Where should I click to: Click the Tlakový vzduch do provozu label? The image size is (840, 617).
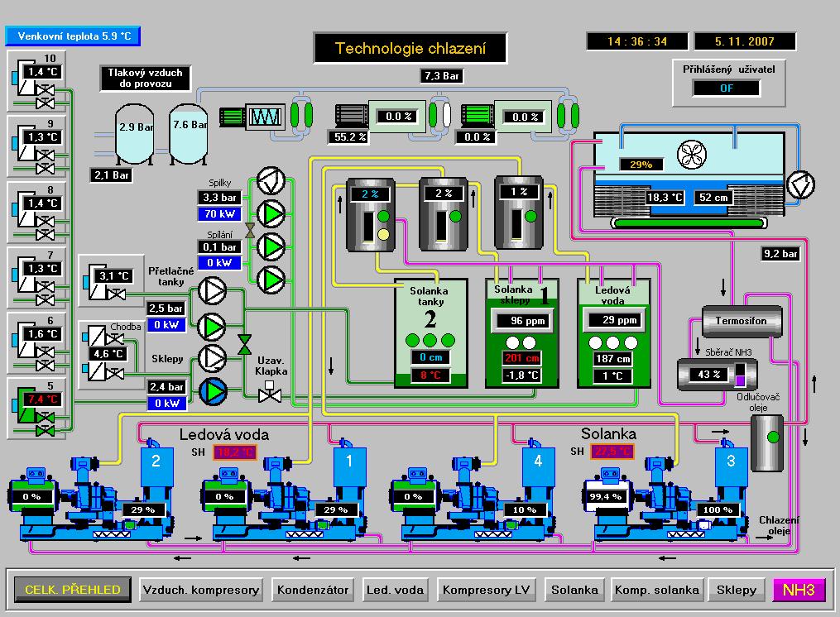pos(145,79)
